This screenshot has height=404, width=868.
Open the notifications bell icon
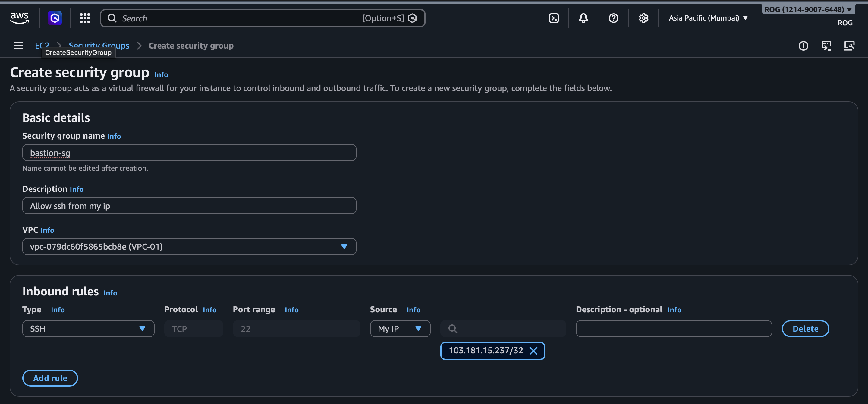(x=583, y=18)
